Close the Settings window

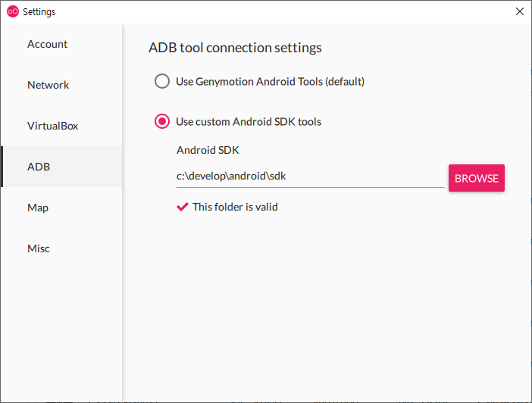click(x=519, y=11)
